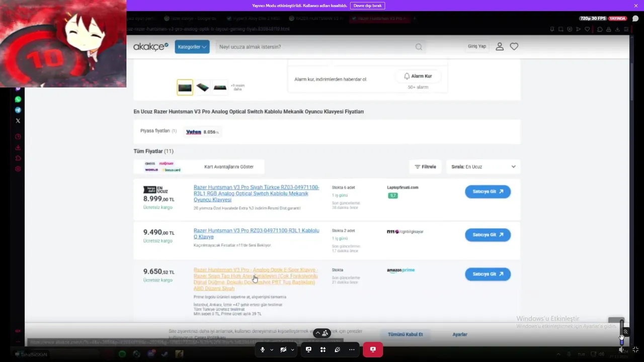Open the downloads icon in the sidebar

pyautogui.click(x=18, y=147)
